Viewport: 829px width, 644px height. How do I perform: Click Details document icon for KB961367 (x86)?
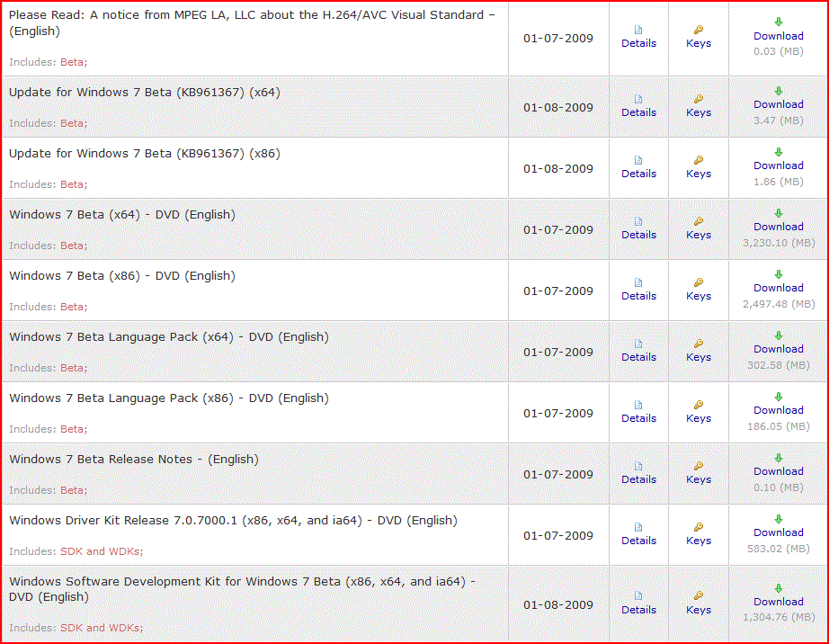coord(638,161)
